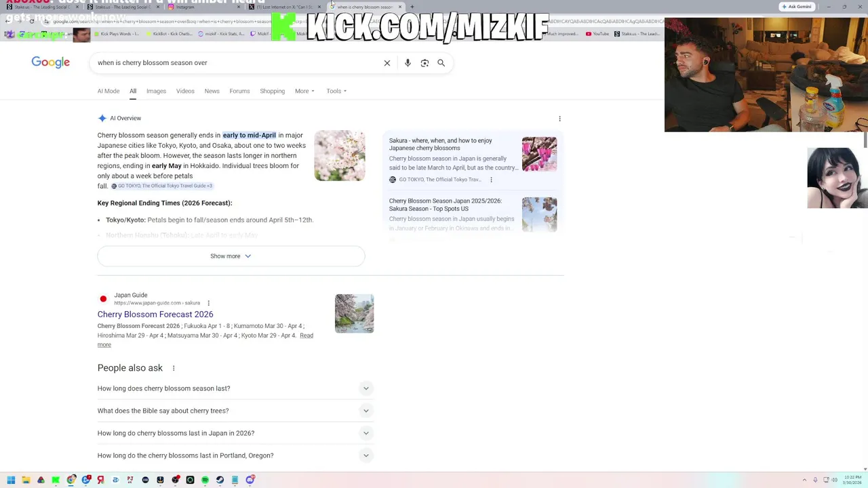Viewport: 868px width, 488px height.
Task: Select the News search tab
Action: coord(212,91)
